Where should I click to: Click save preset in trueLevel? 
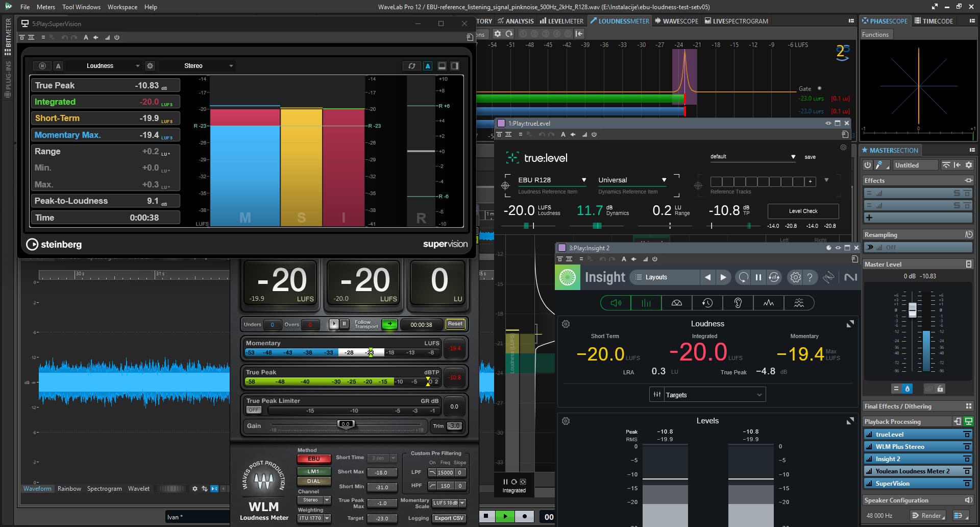coord(810,157)
